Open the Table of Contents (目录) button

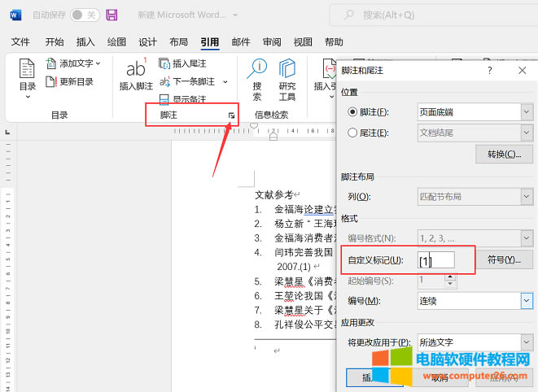(27, 77)
